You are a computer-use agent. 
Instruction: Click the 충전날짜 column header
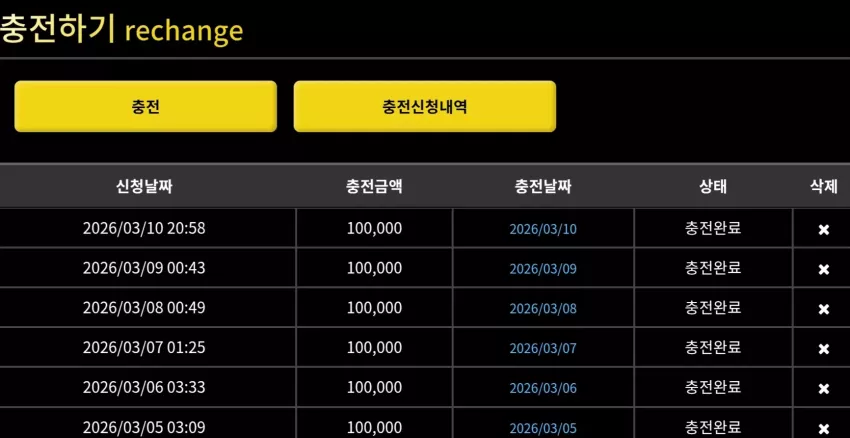pos(543,187)
